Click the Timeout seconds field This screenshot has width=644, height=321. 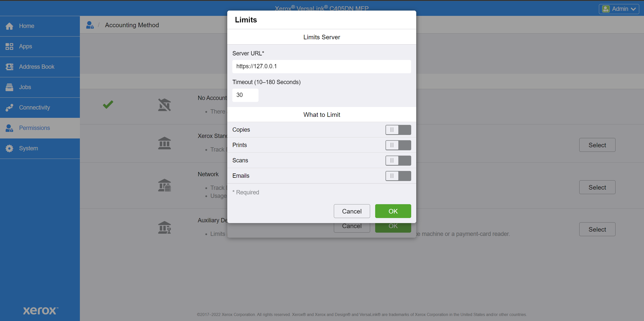pyautogui.click(x=245, y=95)
